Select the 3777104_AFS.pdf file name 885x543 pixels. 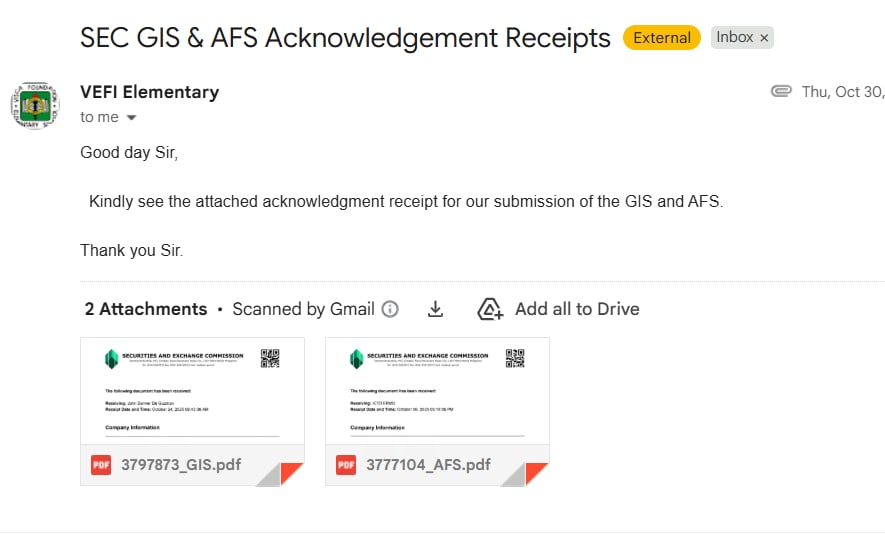click(x=428, y=465)
